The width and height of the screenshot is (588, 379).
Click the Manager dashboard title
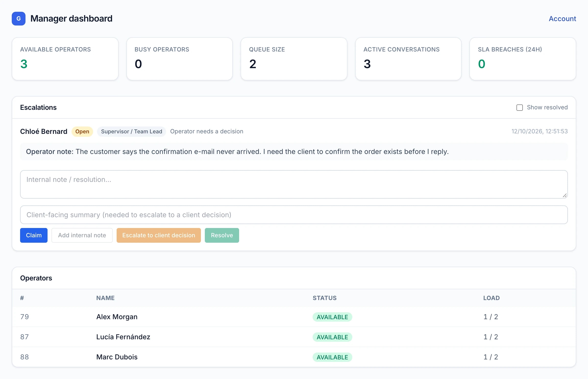click(71, 19)
